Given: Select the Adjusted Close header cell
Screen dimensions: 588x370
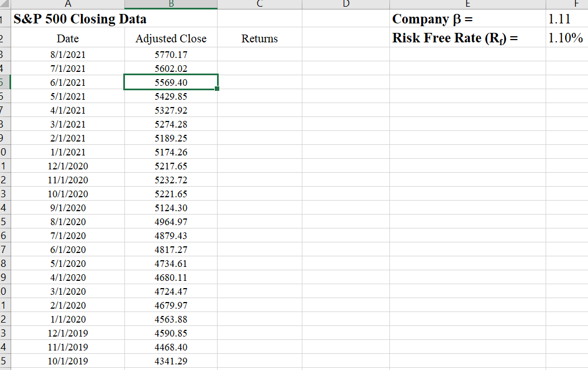Looking at the screenshot, I should (x=171, y=38).
